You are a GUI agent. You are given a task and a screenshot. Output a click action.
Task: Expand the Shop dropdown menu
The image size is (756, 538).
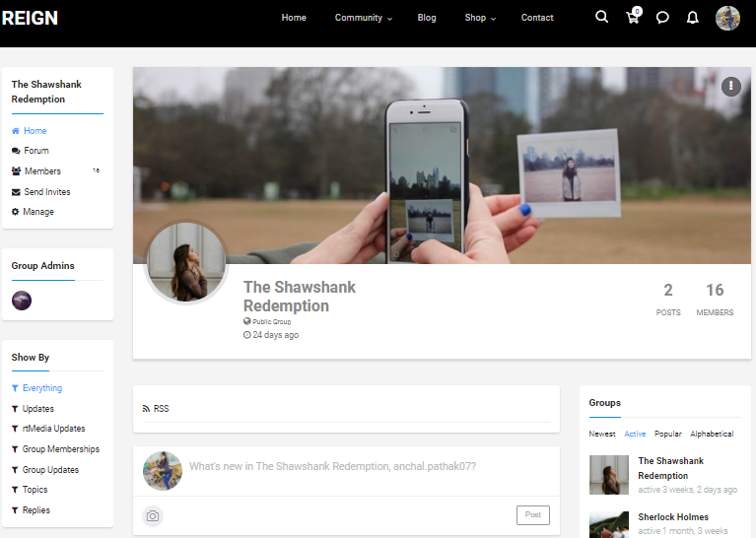tap(480, 18)
